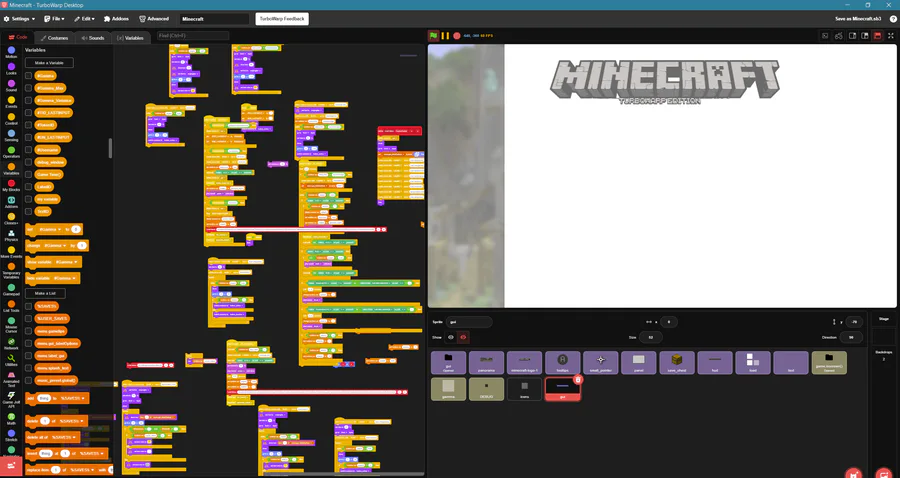This screenshot has width=900, height=478.
Task: Open list dropdown in delete all of block
Action: (64, 437)
